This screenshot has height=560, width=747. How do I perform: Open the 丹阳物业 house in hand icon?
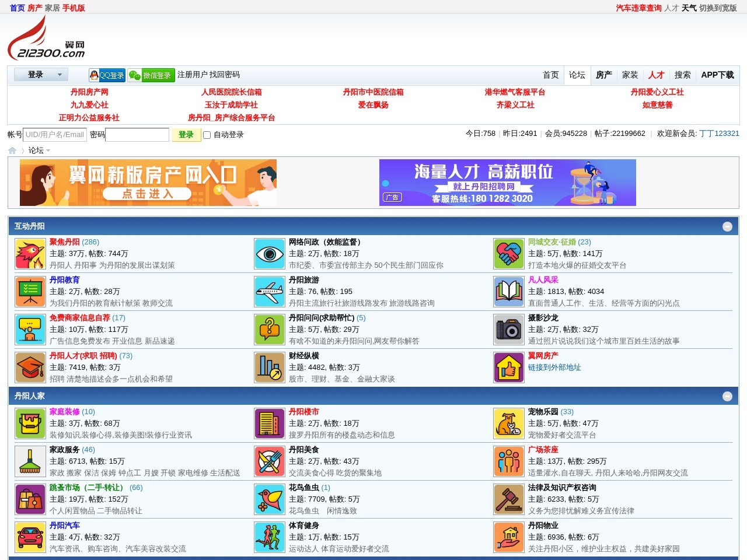point(509,537)
